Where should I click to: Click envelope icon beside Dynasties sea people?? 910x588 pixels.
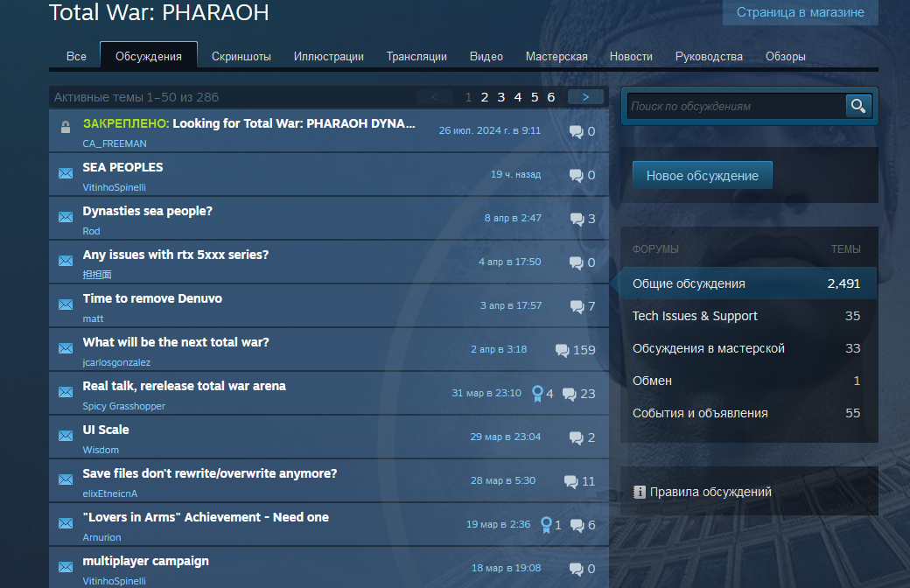66,217
